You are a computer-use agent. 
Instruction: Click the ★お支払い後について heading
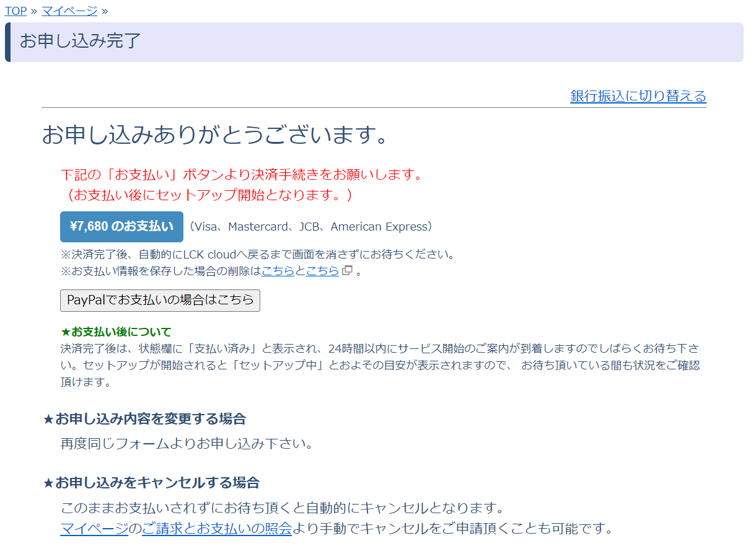(116, 332)
